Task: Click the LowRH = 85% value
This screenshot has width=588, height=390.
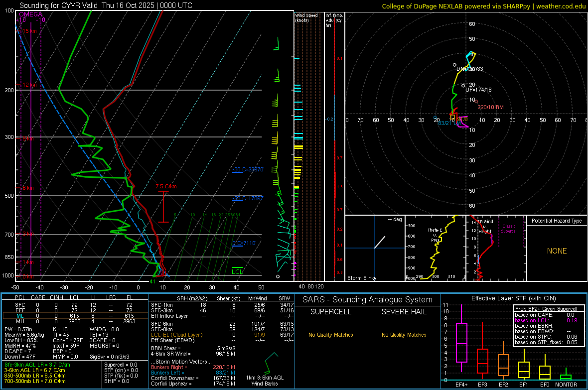Action: 20,341
